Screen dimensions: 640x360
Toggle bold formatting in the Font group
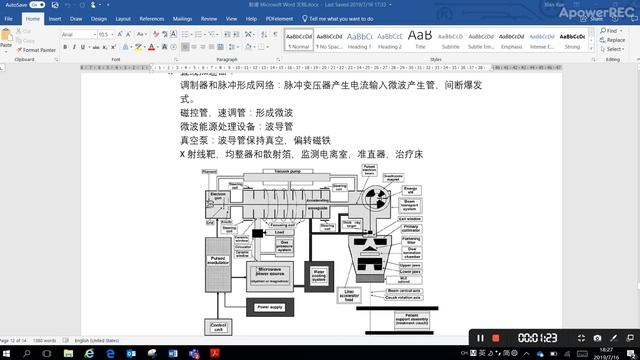click(x=65, y=47)
